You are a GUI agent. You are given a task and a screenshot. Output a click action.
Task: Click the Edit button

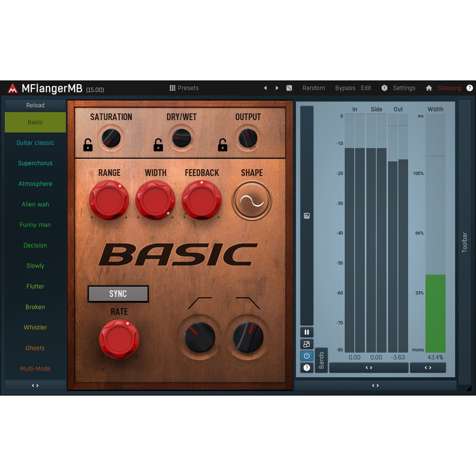click(366, 88)
